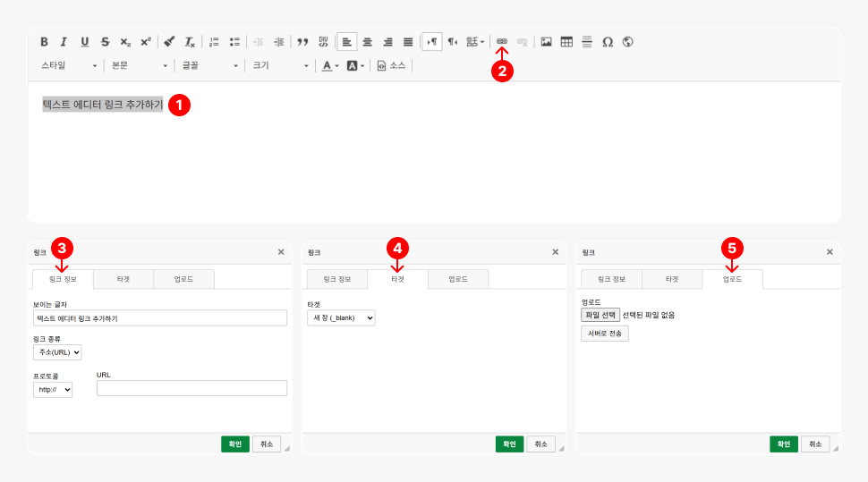Expand the 글꼴 font dropdown
The width and height of the screenshot is (868, 482).
(x=210, y=65)
